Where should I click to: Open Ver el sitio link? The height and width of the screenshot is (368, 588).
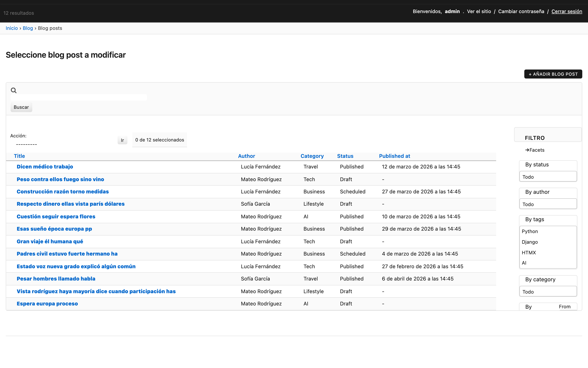pos(479,11)
